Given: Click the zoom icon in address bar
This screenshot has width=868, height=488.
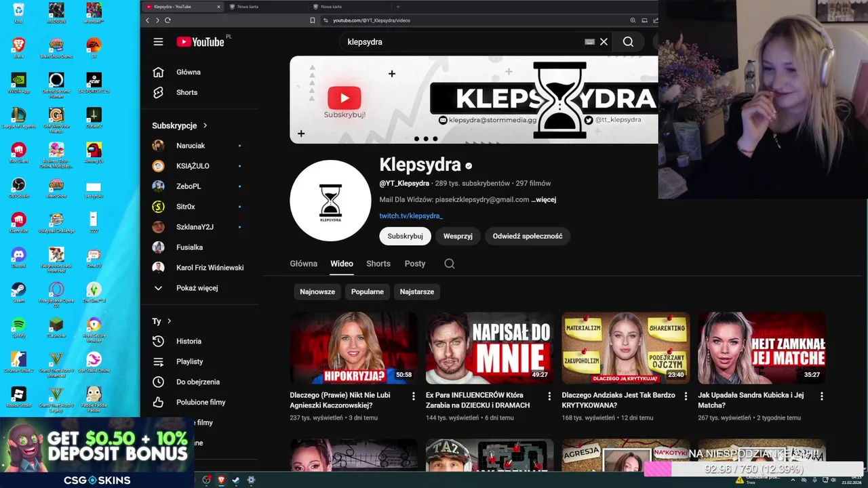Looking at the screenshot, I should point(633,20).
